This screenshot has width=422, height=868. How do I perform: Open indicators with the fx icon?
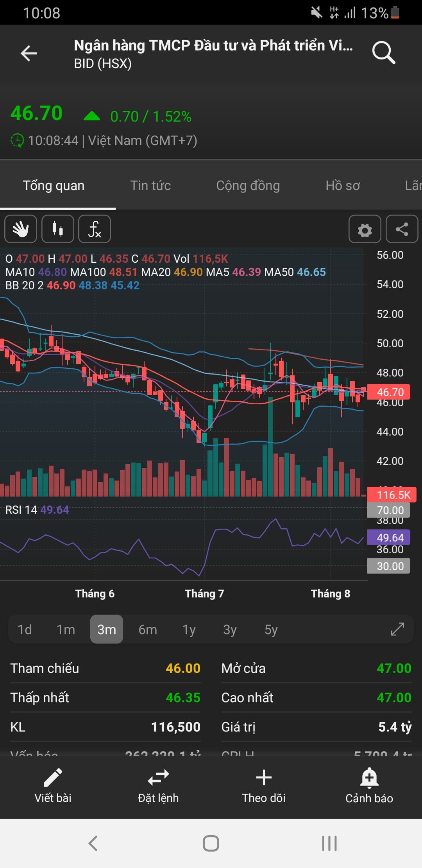tap(95, 229)
